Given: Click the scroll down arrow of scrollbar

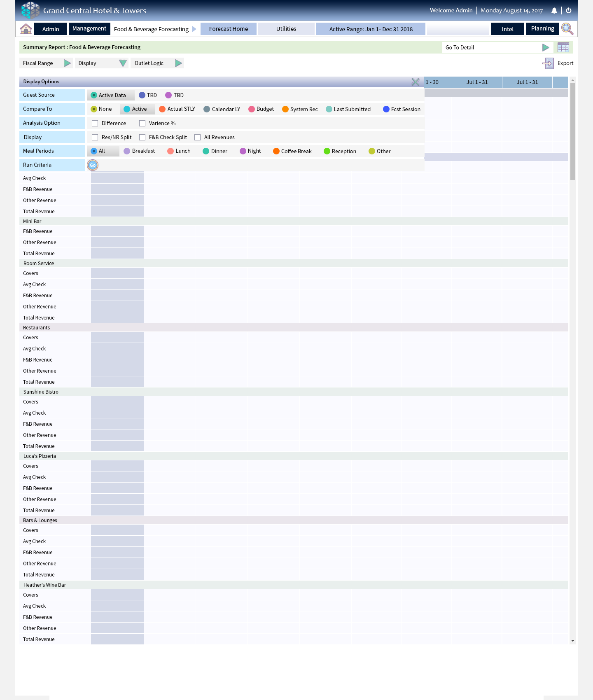Looking at the screenshot, I should point(572,641).
